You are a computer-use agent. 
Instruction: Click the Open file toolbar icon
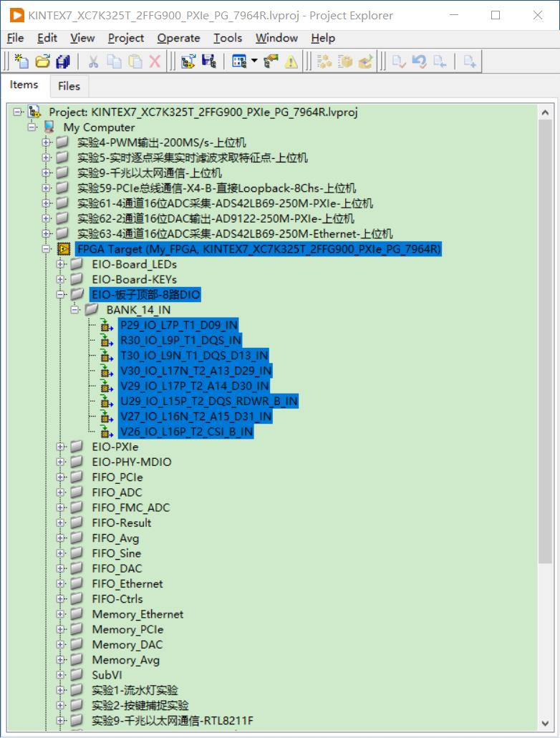42,61
